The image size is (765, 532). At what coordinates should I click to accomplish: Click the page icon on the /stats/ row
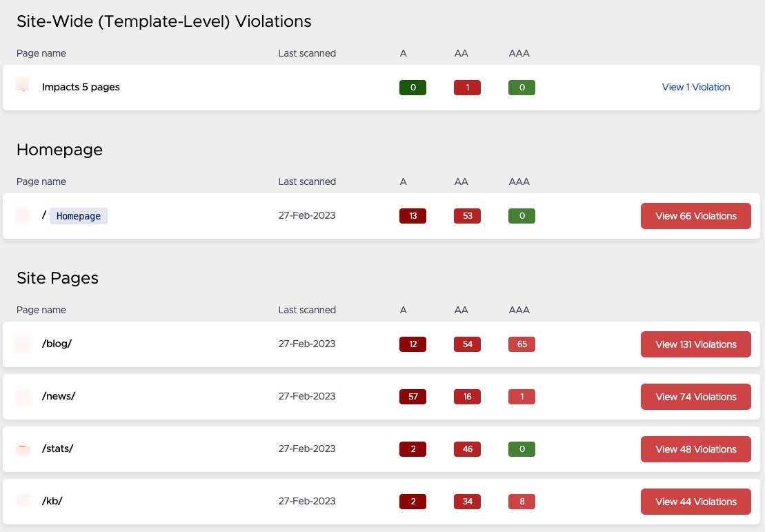23,449
